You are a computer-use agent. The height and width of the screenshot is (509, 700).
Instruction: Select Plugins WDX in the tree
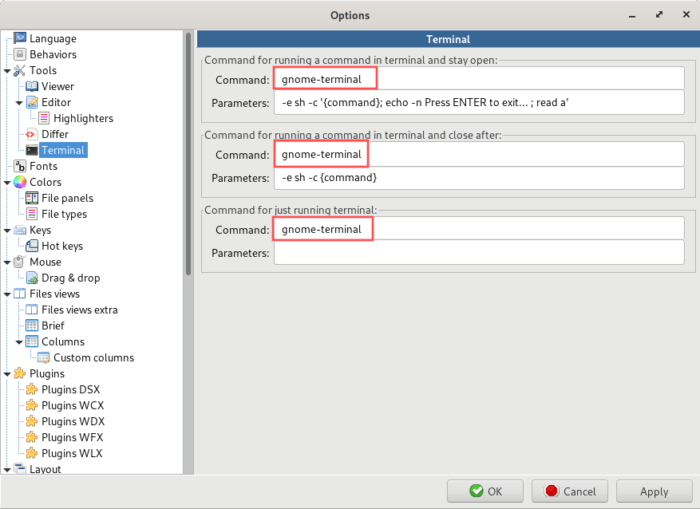73,421
